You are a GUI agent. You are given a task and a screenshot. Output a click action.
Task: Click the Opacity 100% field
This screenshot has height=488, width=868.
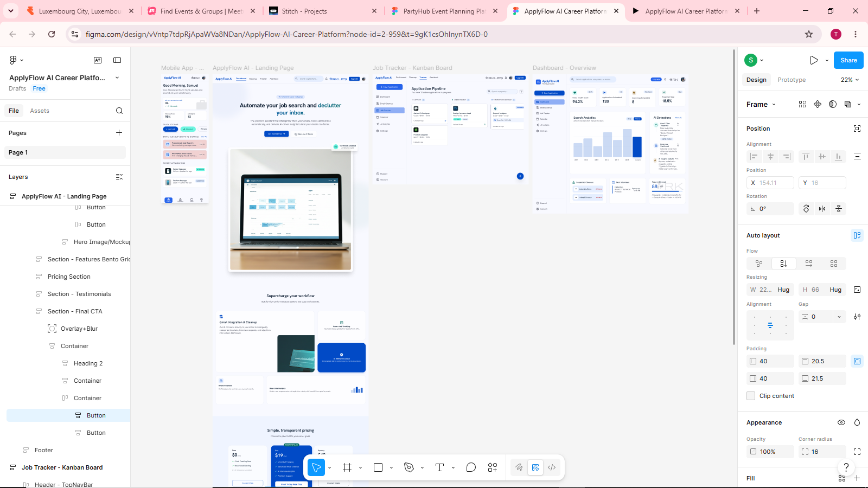[770, 452]
